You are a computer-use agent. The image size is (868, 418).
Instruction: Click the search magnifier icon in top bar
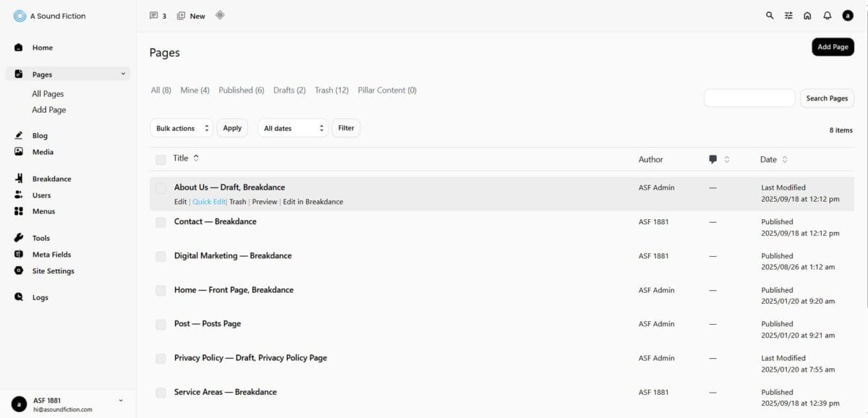pyautogui.click(x=770, y=16)
